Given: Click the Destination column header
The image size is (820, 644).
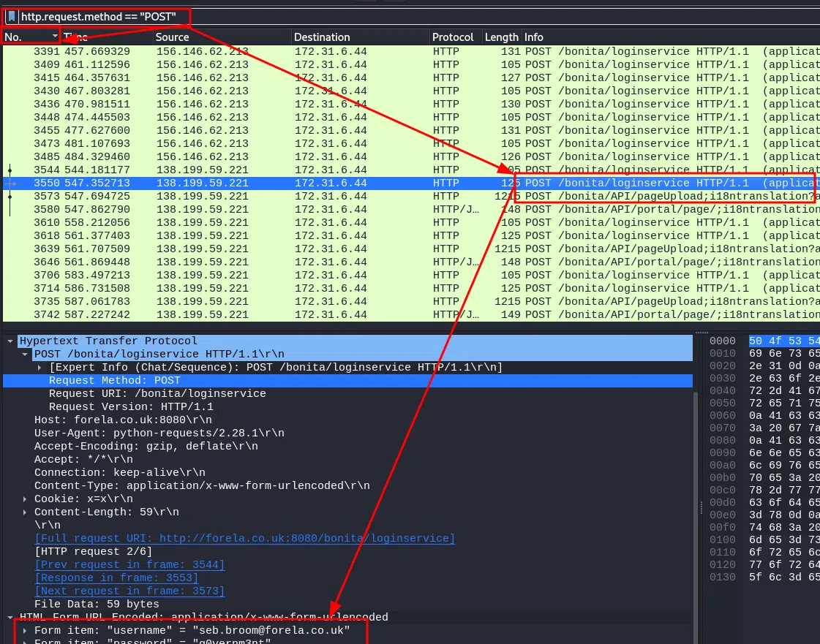Looking at the screenshot, I should [x=322, y=37].
